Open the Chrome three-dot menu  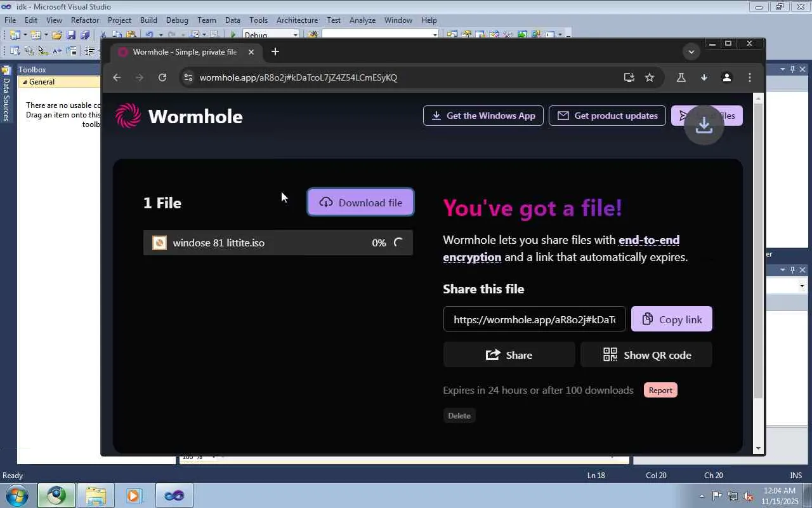(x=750, y=77)
